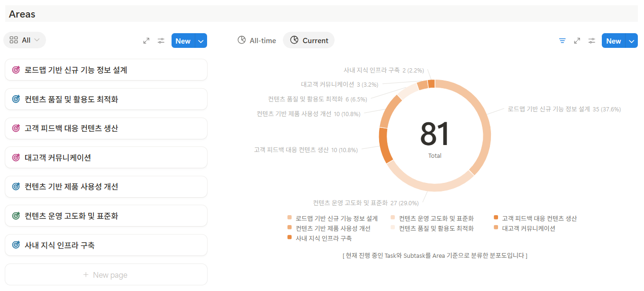Click the filter icon above the donut chart
Image resolution: width=644 pixels, height=291 pixels.
click(x=562, y=41)
